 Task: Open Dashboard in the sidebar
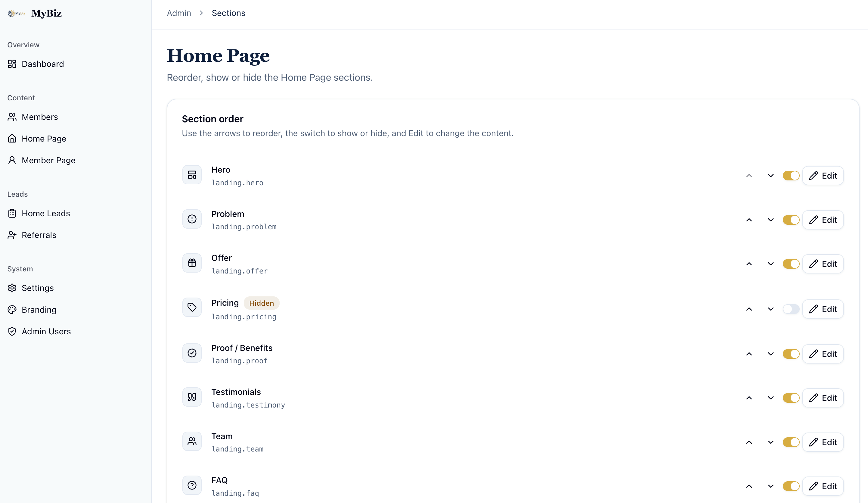click(36, 64)
